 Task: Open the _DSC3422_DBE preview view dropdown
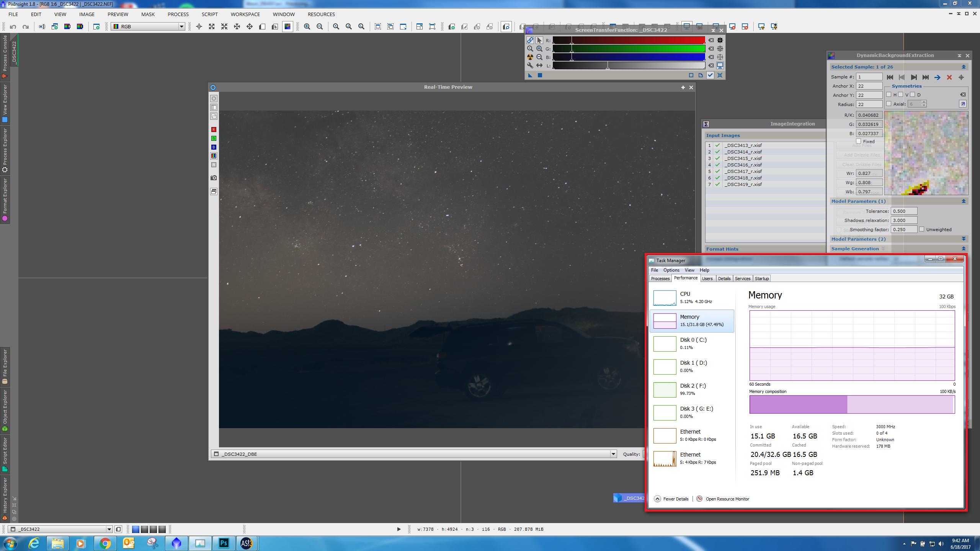[x=613, y=454]
